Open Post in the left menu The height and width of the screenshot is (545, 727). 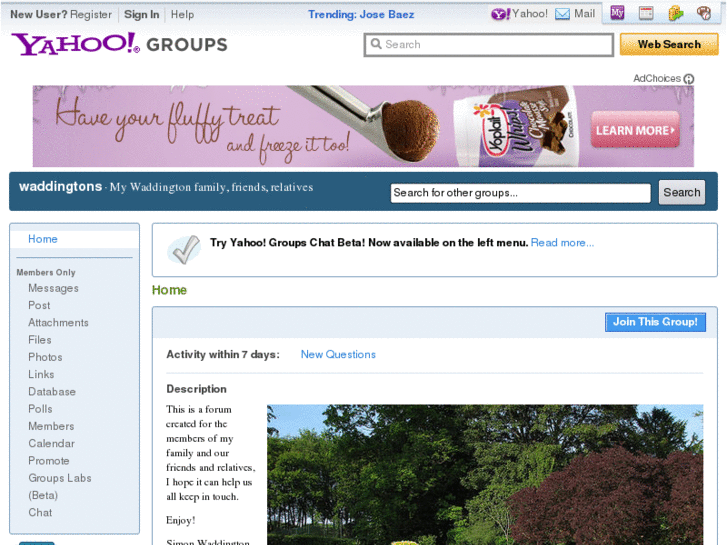pyautogui.click(x=39, y=305)
